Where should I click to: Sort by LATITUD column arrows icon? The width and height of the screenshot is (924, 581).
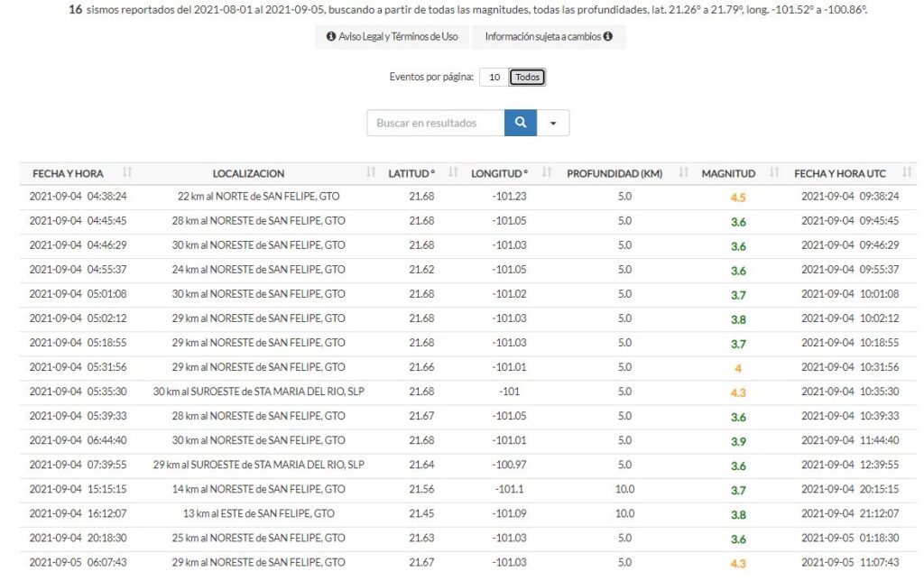click(453, 173)
